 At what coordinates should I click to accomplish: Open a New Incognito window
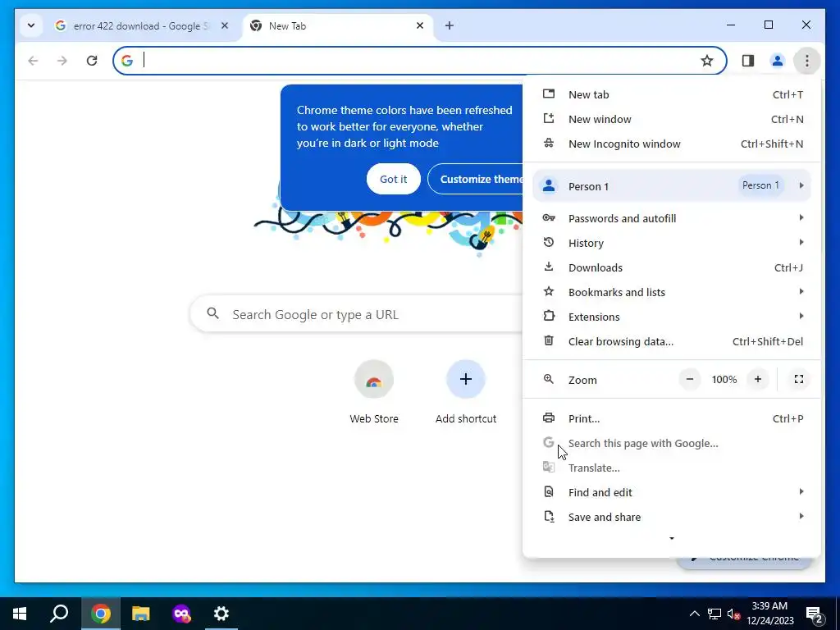click(x=671, y=144)
